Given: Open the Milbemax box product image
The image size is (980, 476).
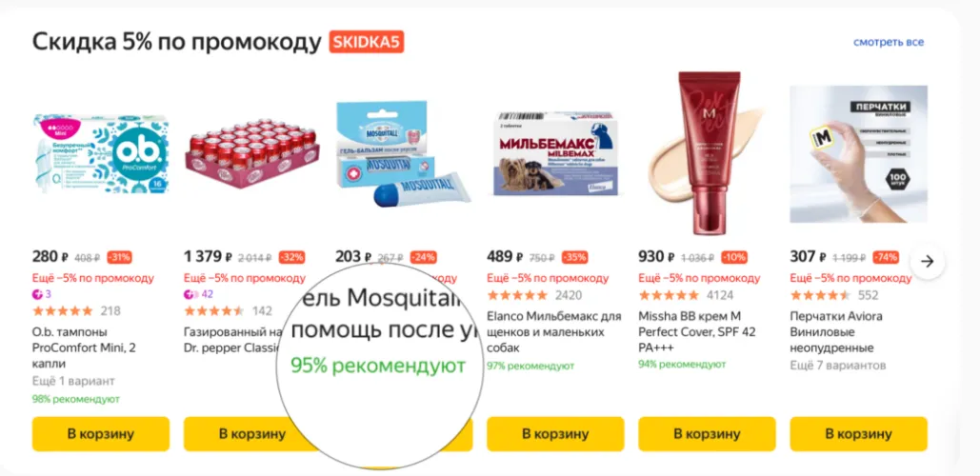Looking at the screenshot, I should tap(555, 153).
